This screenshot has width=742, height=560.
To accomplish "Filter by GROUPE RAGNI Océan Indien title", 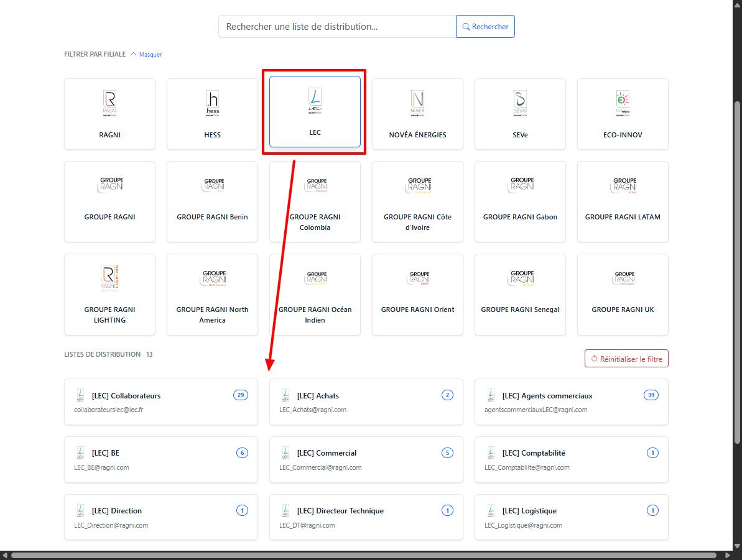I will point(315,315).
